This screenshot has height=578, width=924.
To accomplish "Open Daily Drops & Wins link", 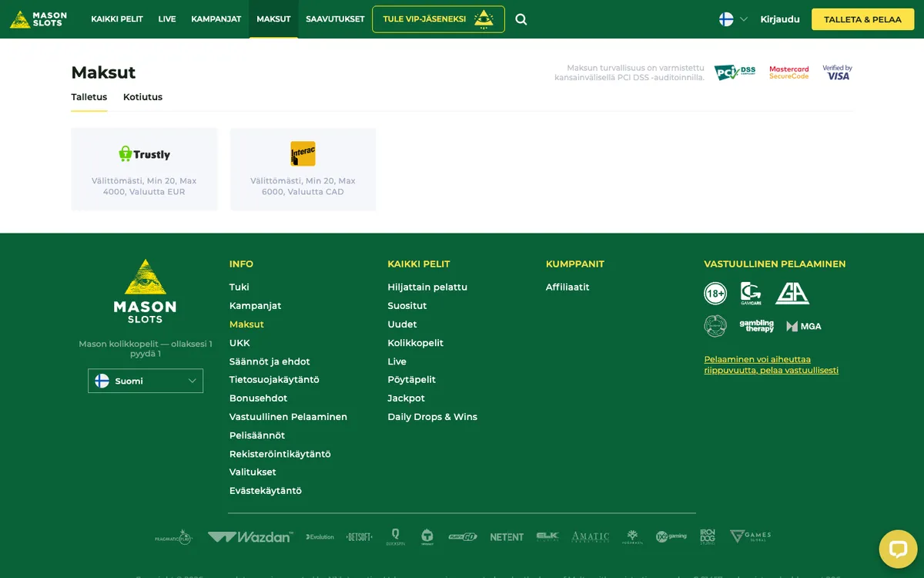I will (432, 417).
